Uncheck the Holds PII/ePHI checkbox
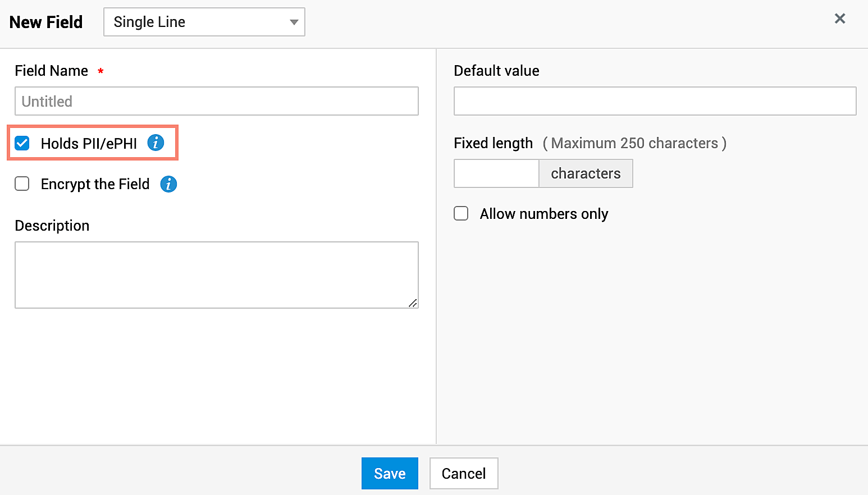Screen dimensions: 868x495 pos(22,143)
